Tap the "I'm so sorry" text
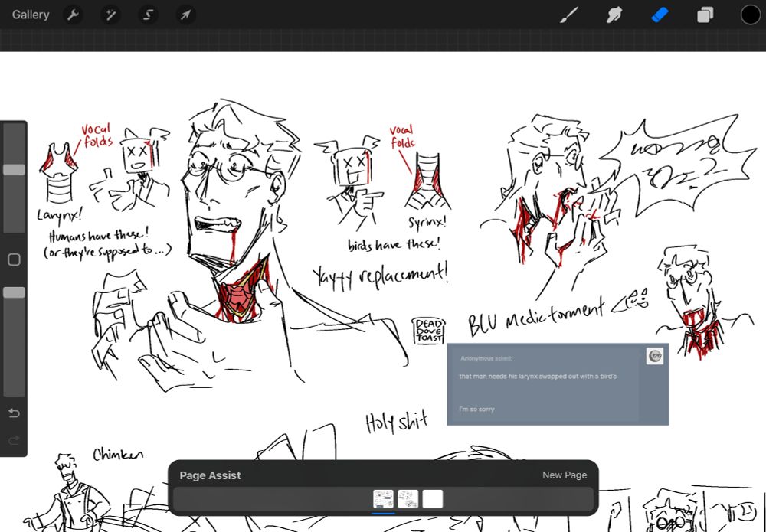This screenshot has width=766, height=532. pos(476,409)
